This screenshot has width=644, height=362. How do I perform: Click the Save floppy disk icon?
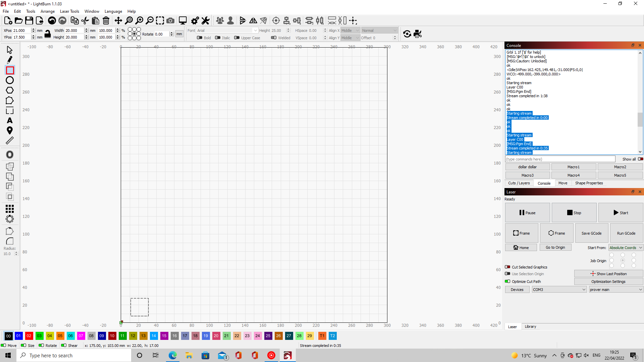tap(29, 20)
